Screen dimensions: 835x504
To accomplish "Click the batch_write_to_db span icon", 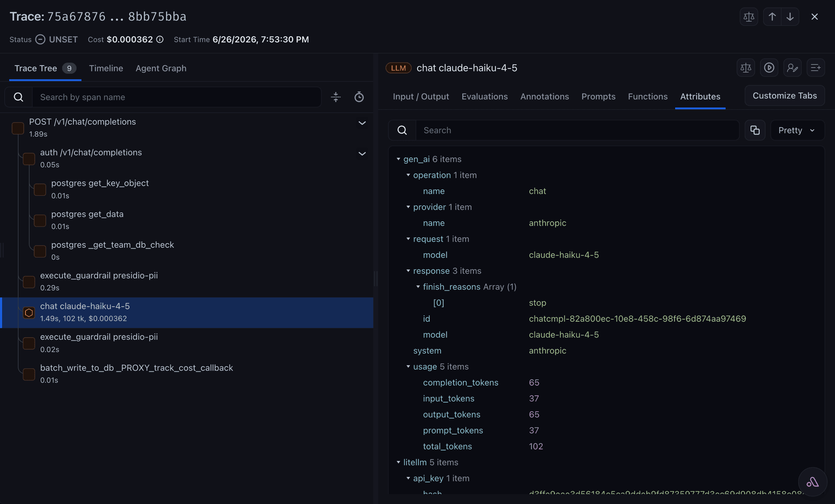I will (29, 374).
